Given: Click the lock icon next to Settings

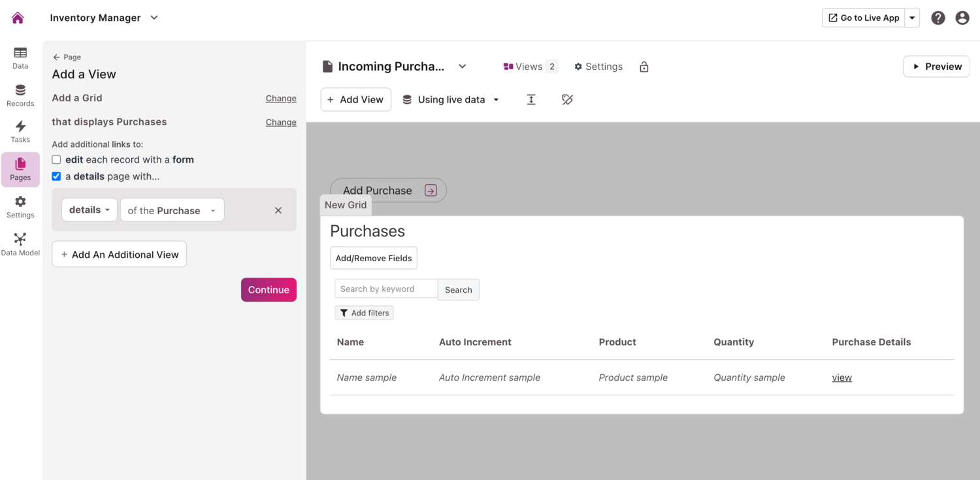Looking at the screenshot, I should [x=644, y=66].
